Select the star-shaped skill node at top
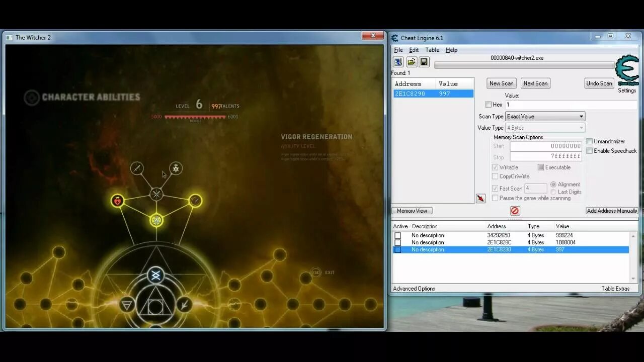This screenshot has height=362, width=644. point(176,168)
